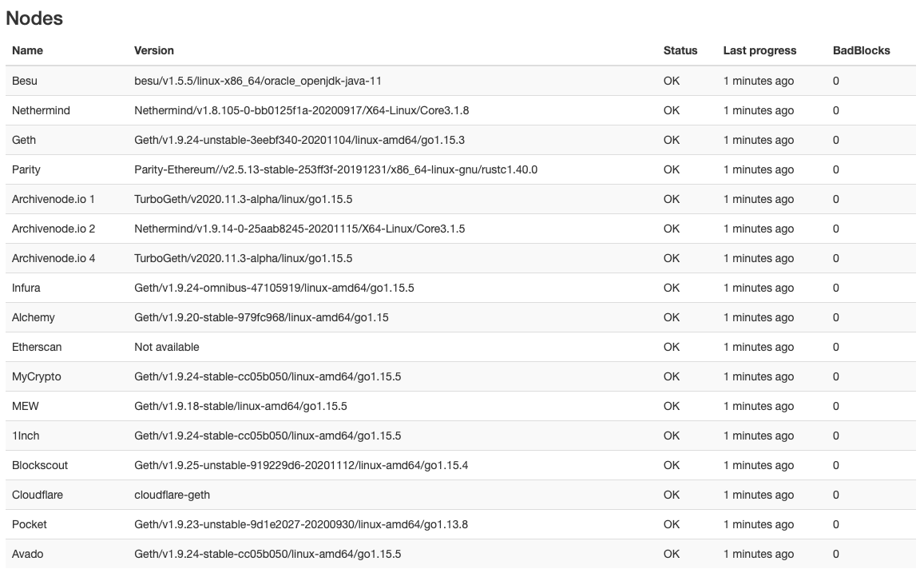Click last progress time for MEW
Screen dimensions: 924x581
tap(759, 406)
